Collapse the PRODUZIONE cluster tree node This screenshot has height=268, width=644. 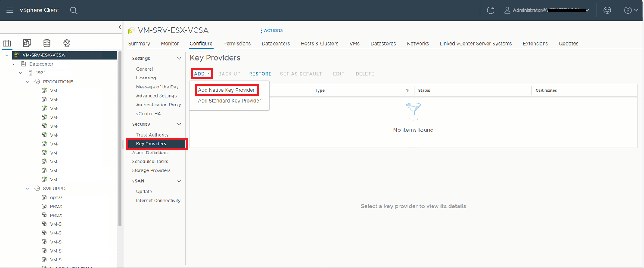pyautogui.click(x=27, y=82)
